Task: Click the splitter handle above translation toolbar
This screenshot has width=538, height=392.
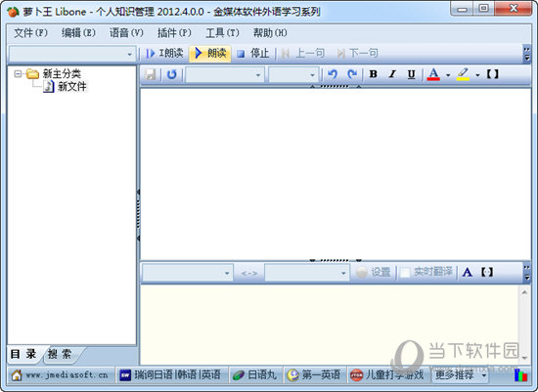Action: pyautogui.click(x=336, y=261)
